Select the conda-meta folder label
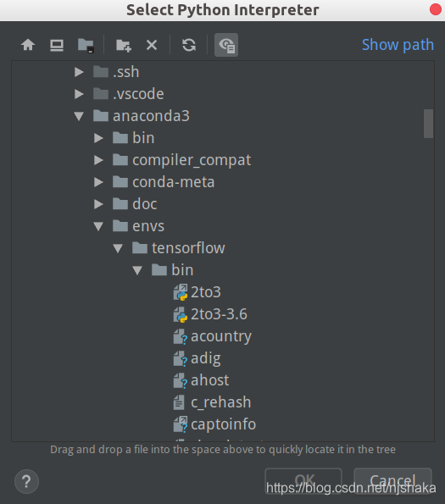The height and width of the screenshot is (504, 445). (173, 182)
